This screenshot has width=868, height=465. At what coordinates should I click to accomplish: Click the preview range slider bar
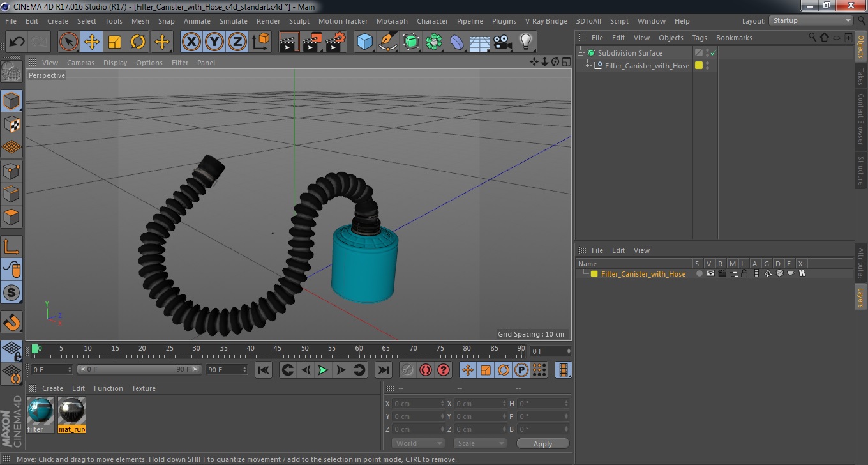(x=139, y=369)
